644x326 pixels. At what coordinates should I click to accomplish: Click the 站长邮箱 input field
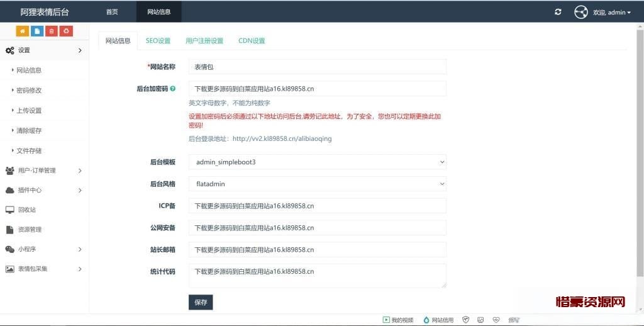318,250
